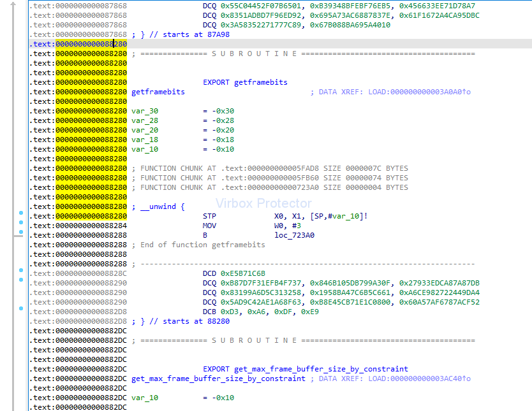Select DCQ value 0xB39348BFEBF76EB5

coord(350,6)
